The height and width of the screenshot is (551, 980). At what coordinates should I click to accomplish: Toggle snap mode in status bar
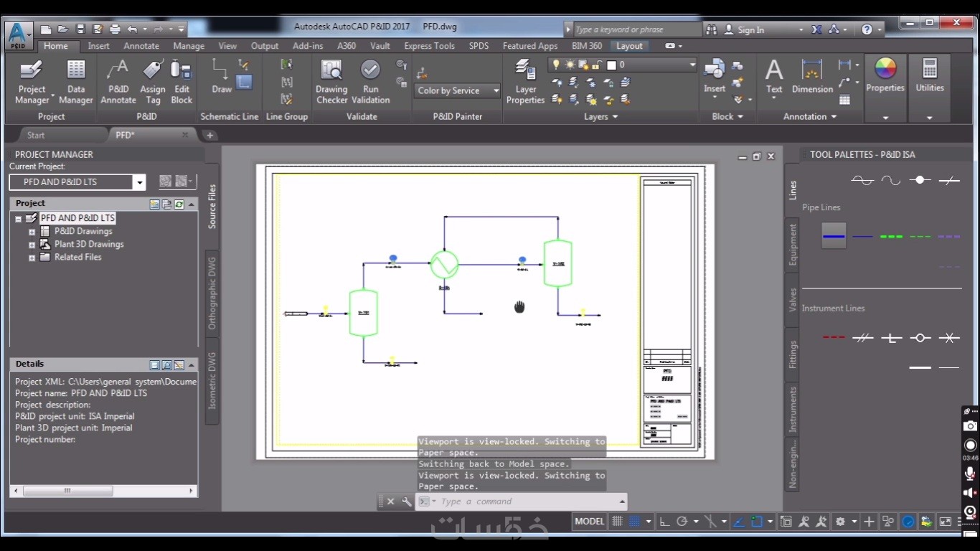pyautogui.click(x=633, y=522)
